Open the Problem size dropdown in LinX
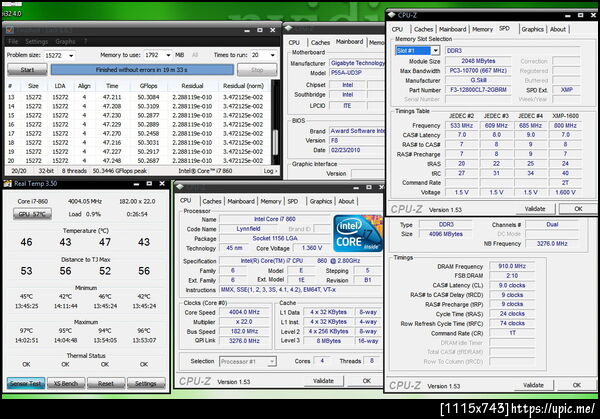The width and height of the screenshot is (600, 419). click(x=71, y=55)
